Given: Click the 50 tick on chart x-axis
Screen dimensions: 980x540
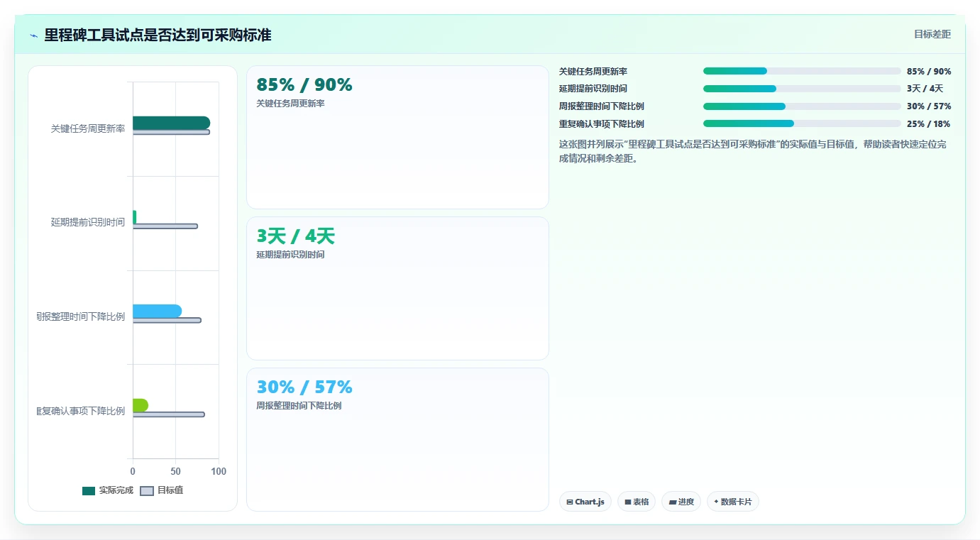Looking at the screenshot, I should [x=176, y=472].
